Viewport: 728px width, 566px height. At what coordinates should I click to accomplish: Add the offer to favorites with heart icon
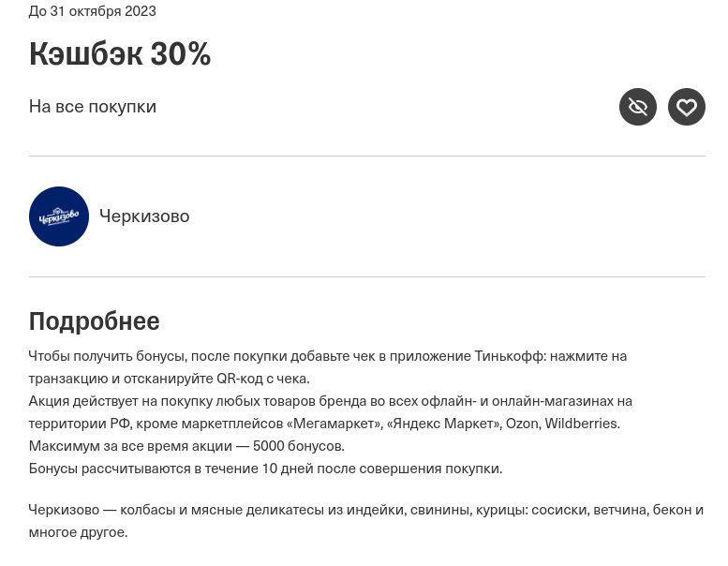[x=686, y=107]
